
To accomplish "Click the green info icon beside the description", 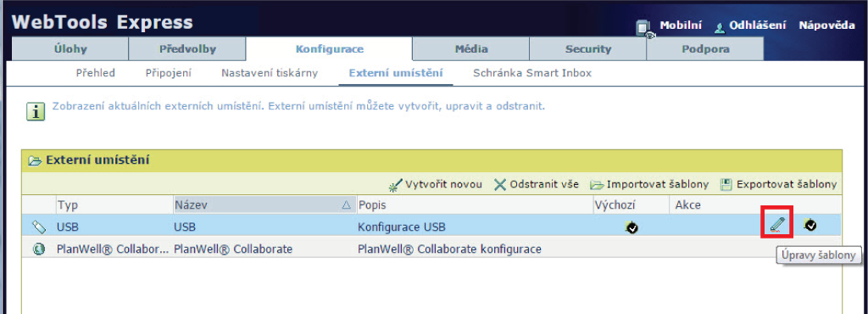I will coord(35,111).
